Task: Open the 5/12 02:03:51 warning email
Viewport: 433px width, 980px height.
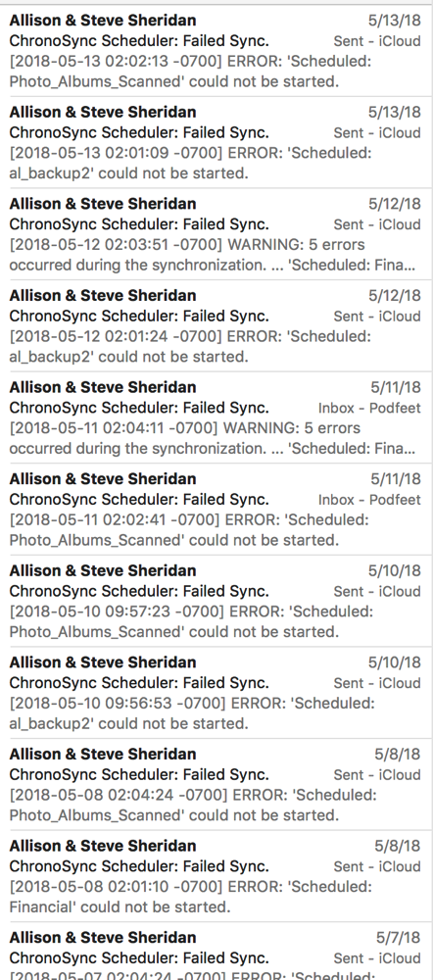Action: pyautogui.click(x=216, y=234)
